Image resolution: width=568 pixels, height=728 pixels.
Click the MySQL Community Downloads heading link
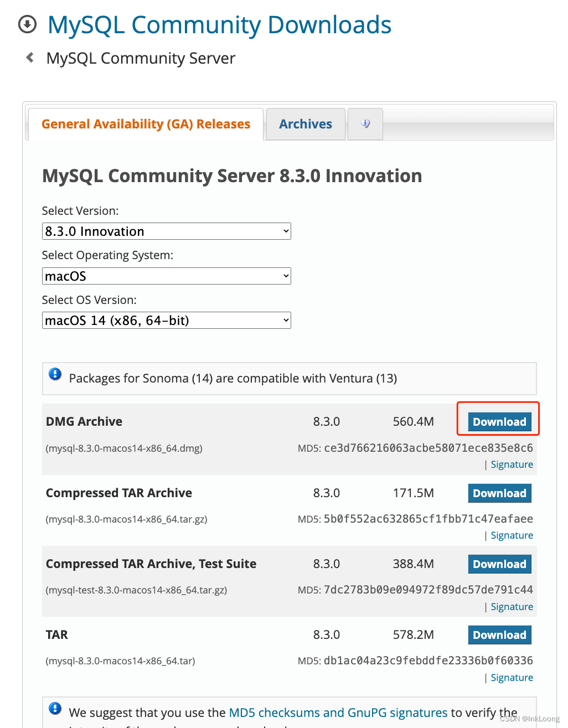[x=220, y=25]
